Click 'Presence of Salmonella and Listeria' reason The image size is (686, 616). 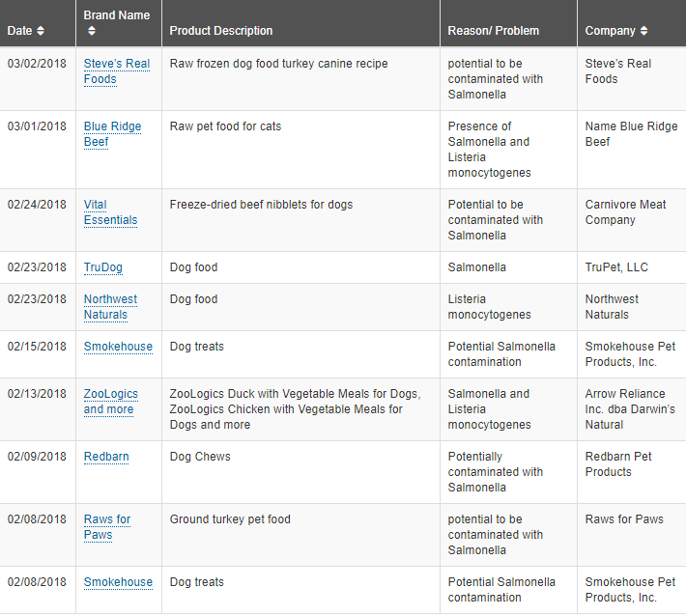point(490,150)
